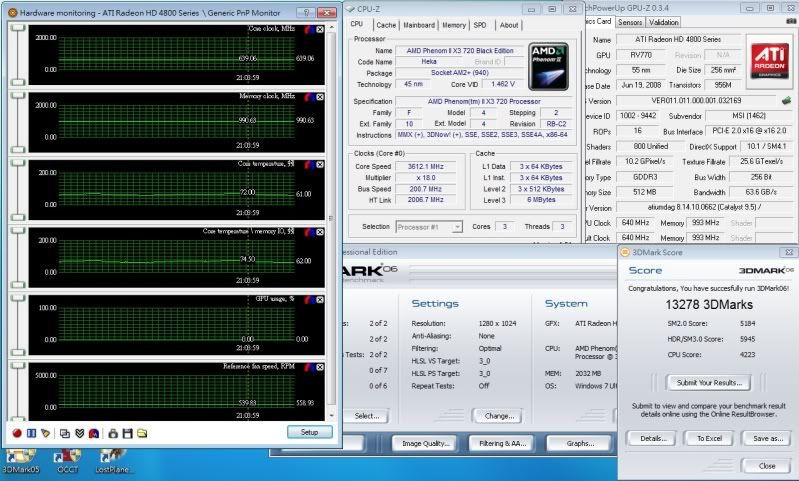
Task: Open the SPD tab in CPU-Z
Action: [480, 25]
